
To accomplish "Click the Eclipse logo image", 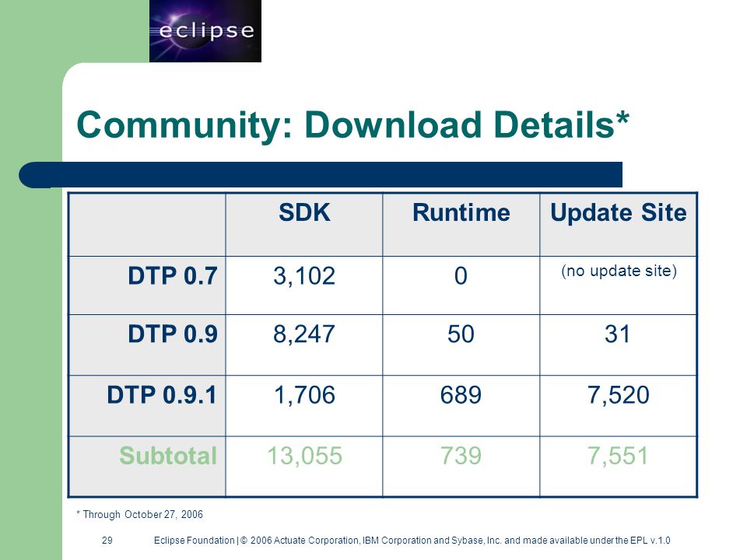I will pos(205,31).
